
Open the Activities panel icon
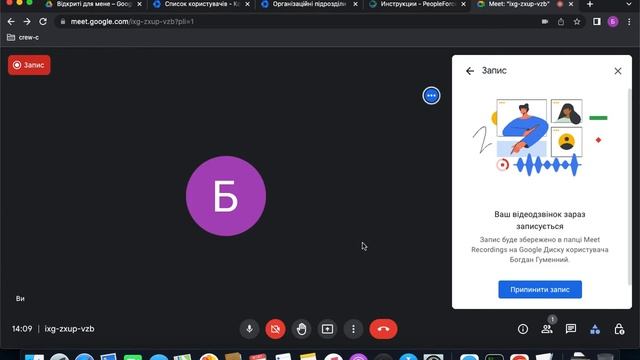pos(595,329)
